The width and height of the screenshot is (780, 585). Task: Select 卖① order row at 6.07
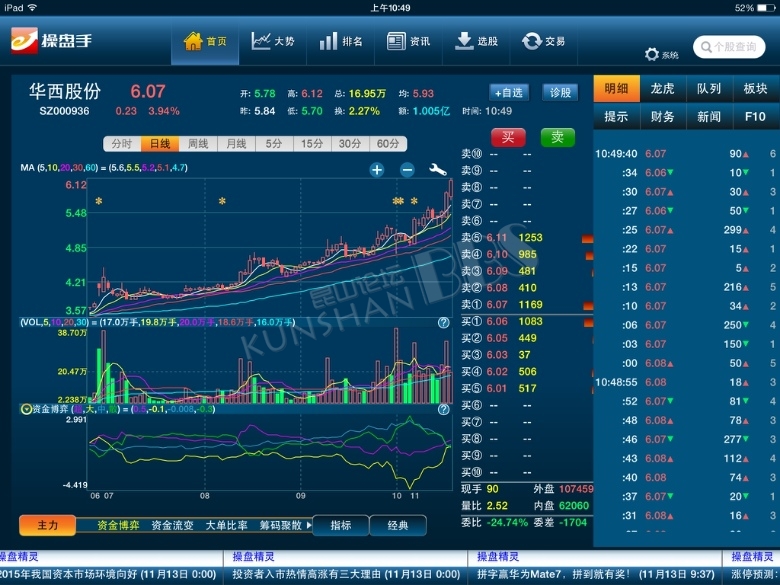click(x=526, y=304)
